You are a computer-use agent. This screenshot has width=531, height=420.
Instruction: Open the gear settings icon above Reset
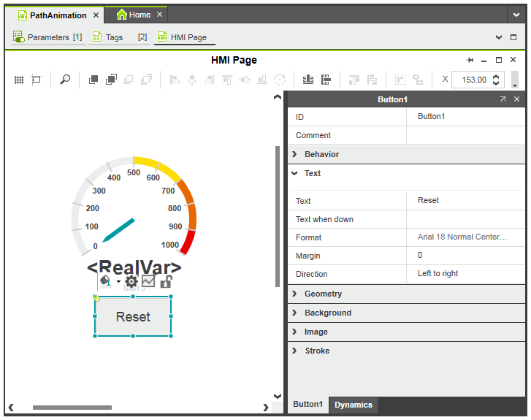click(x=131, y=281)
